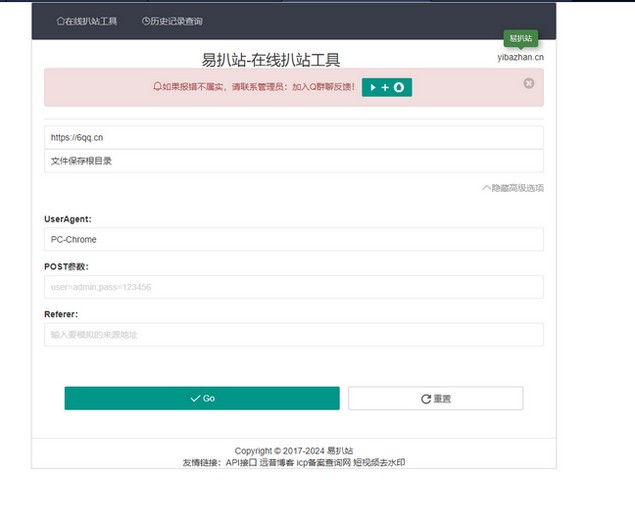The width and height of the screenshot is (635, 520).
Task: Click the 易扒站-在线扒站工具 page title
Action: tap(271, 60)
